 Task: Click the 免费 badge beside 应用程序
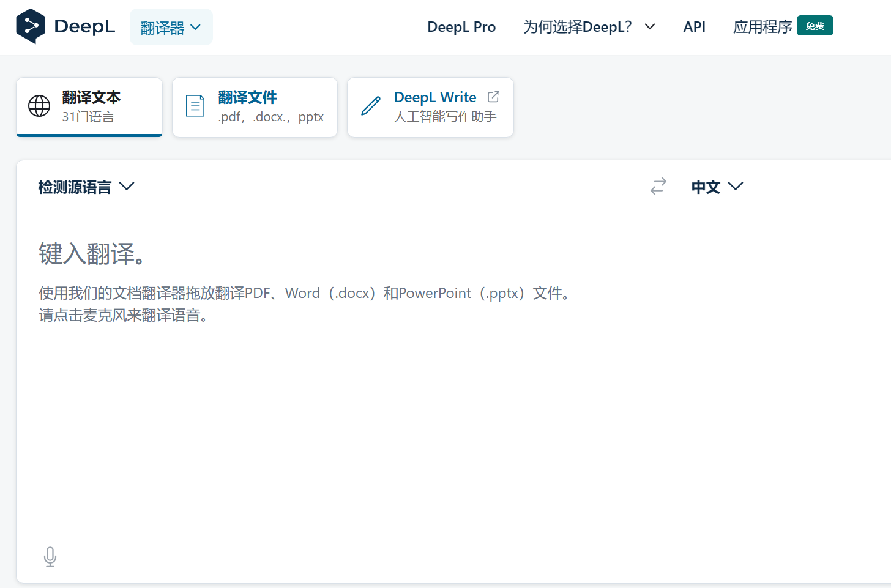815,26
